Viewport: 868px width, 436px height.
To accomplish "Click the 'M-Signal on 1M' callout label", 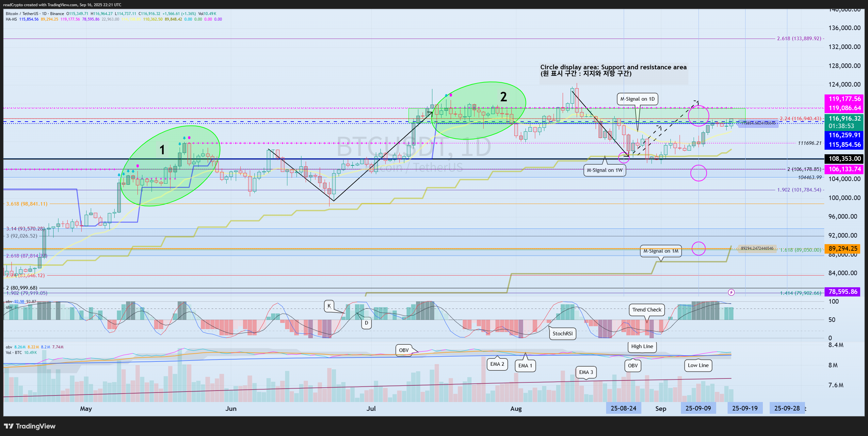I will (x=661, y=251).
